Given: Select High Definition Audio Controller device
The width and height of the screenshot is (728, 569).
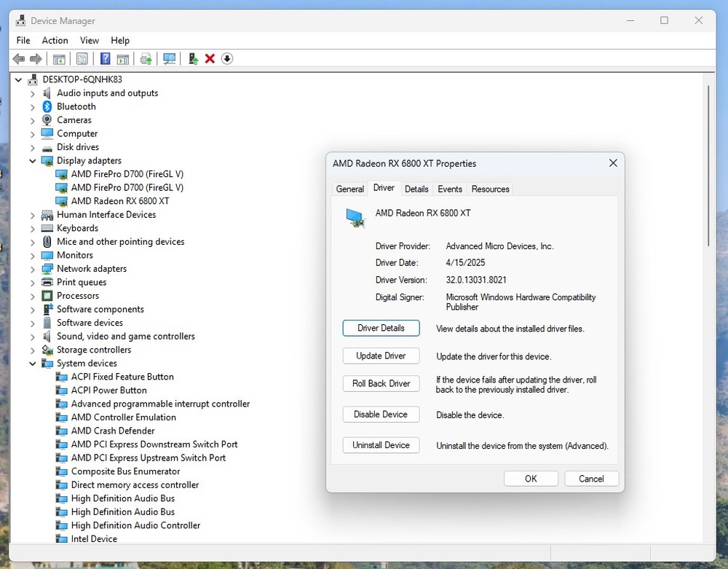Looking at the screenshot, I should [x=135, y=525].
